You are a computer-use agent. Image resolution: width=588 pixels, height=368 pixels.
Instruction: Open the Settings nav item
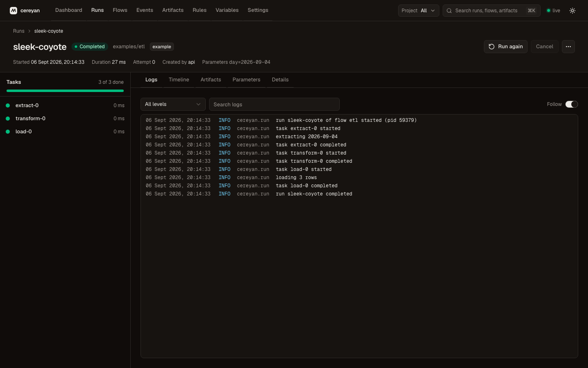coord(258,10)
